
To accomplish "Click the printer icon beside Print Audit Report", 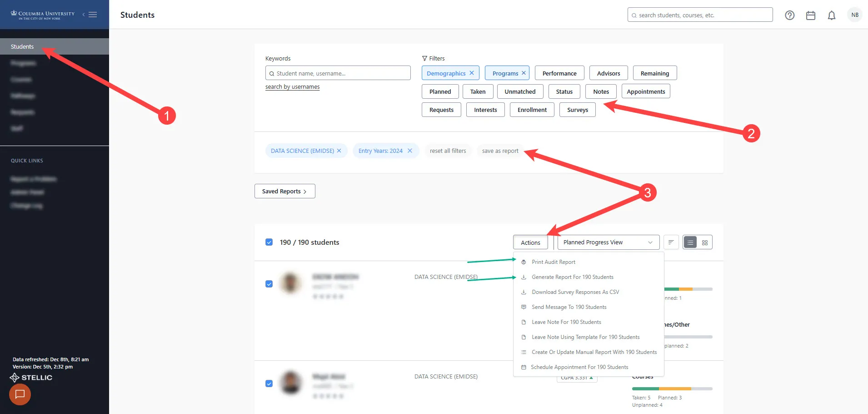I will 524,262.
